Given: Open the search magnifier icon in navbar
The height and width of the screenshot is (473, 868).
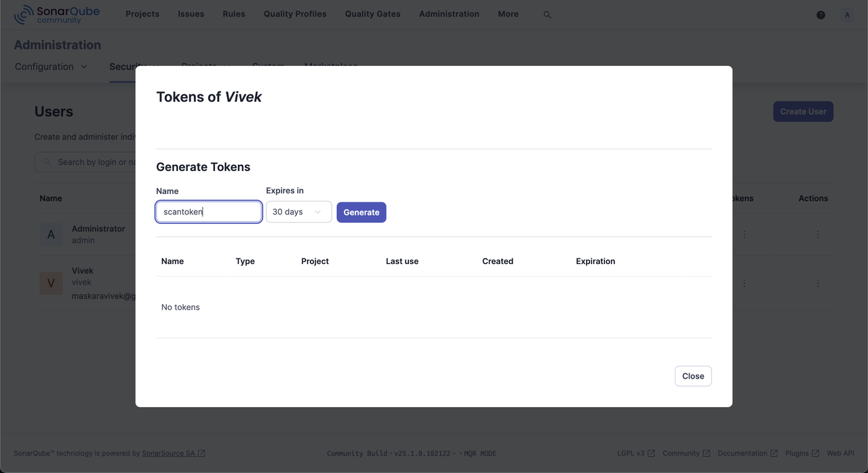Looking at the screenshot, I should coord(547,14).
